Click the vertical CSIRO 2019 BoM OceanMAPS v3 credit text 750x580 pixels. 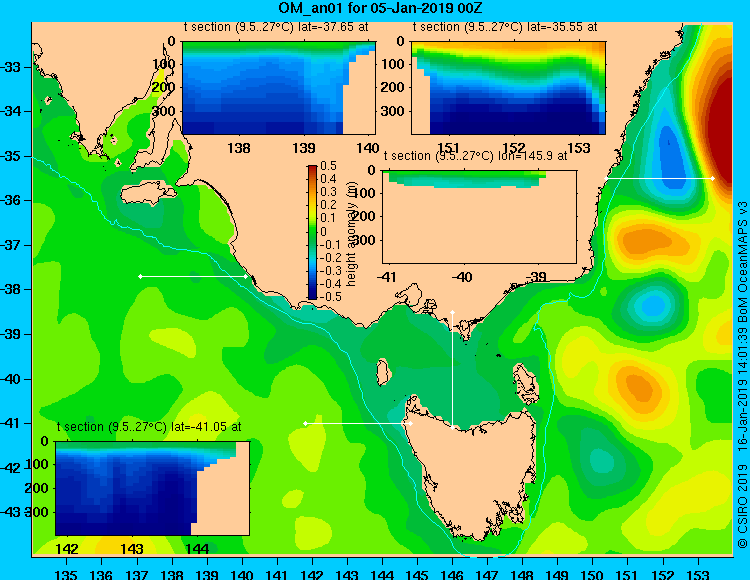click(x=742, y=375)
